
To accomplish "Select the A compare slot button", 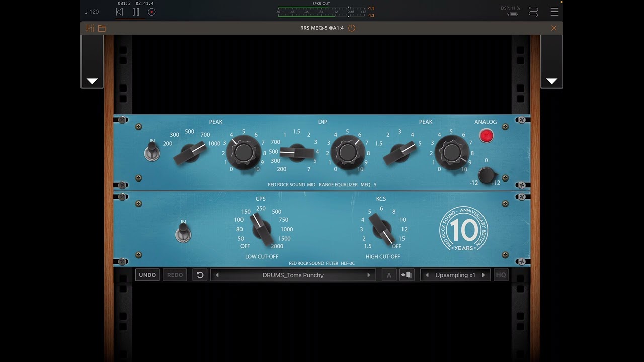I will (x=389, y=275).
